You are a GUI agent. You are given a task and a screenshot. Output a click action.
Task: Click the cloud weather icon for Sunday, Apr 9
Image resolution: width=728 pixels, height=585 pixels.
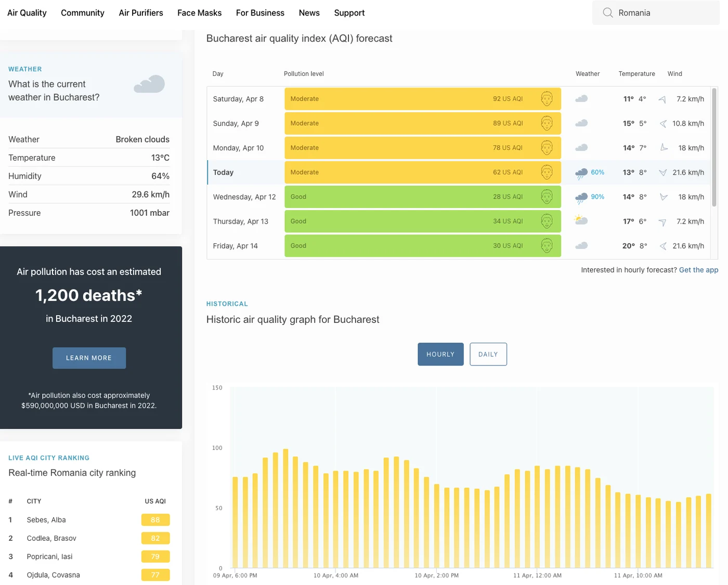click(581, 123)
